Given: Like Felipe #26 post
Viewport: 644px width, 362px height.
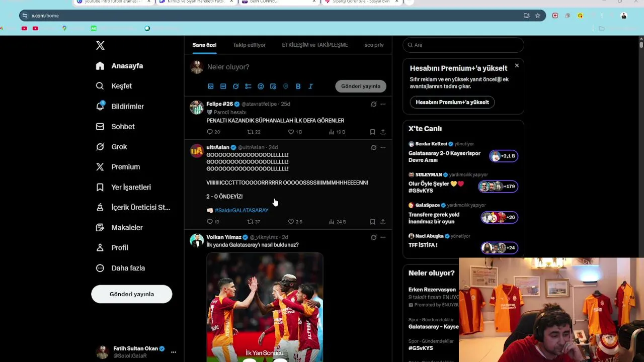Looking at the screenshot, I should pyautogui.click(x=295, y=132).
